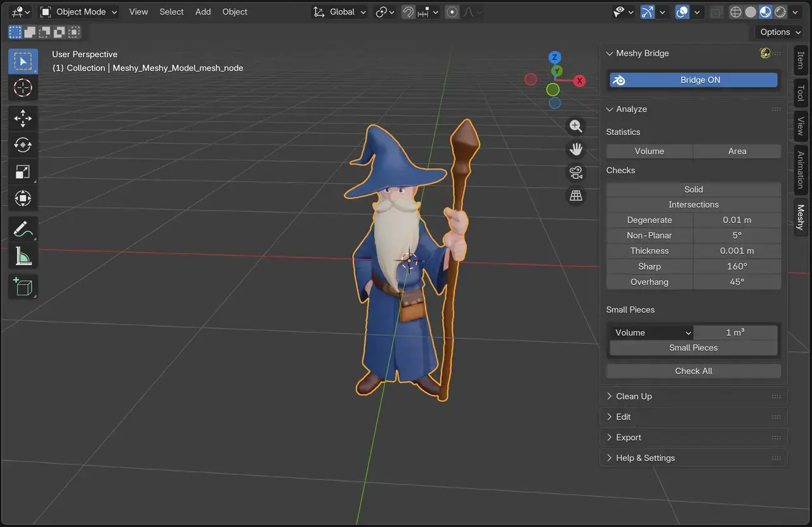Image resolution: width=812 pixels, height=527 pixels.
Task: Open the View menu
Action: pos(138,12)
